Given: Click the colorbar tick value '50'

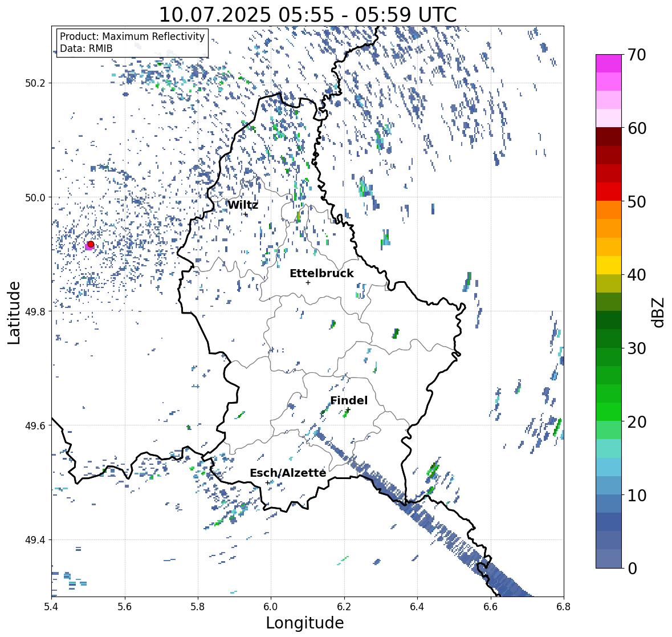Looking at the screenshot, I should [x=637, y=202].
